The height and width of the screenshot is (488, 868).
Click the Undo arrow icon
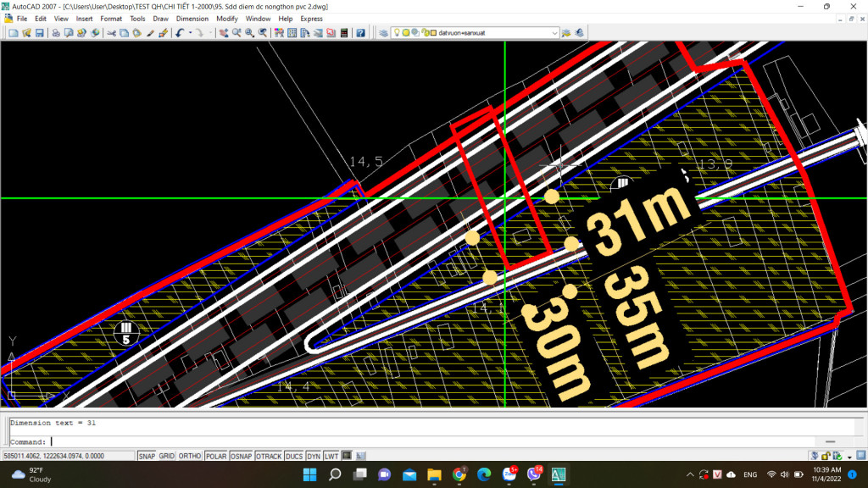click(179, 33)
